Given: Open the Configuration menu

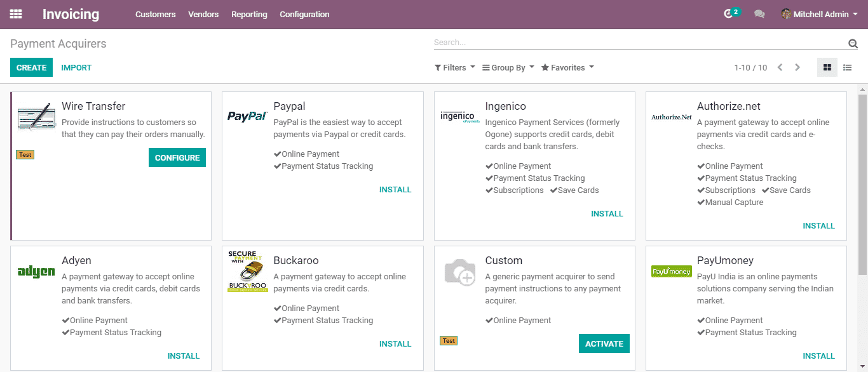Looking at the screenshot, I should point(304,14).
